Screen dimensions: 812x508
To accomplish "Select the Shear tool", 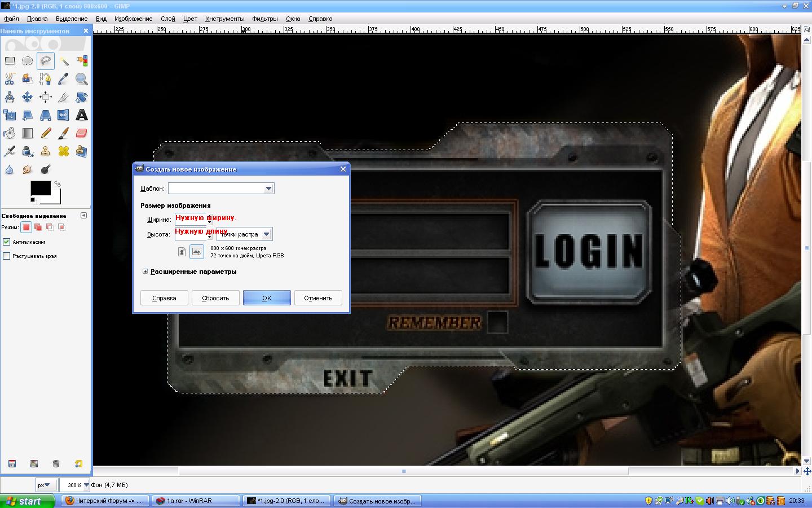I will 28,115.
